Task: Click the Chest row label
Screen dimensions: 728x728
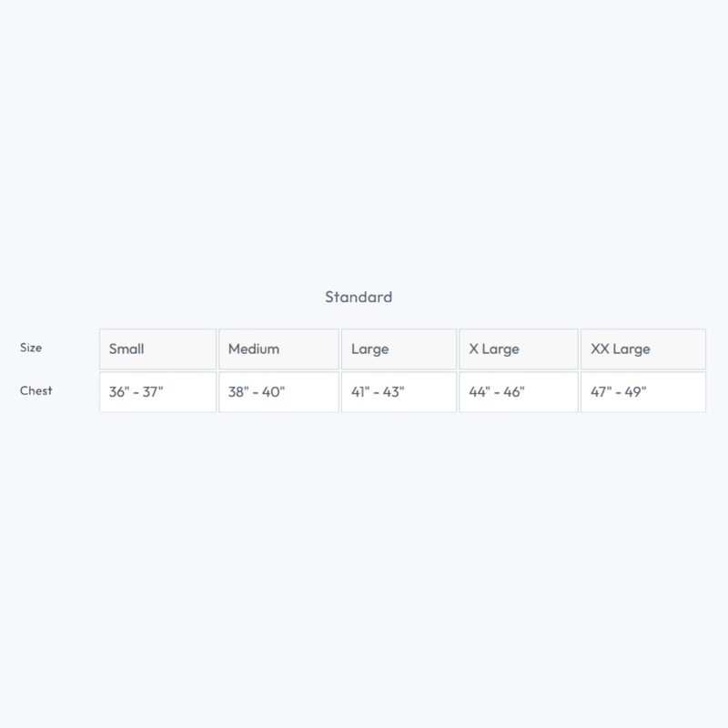Action: point(36,391)
